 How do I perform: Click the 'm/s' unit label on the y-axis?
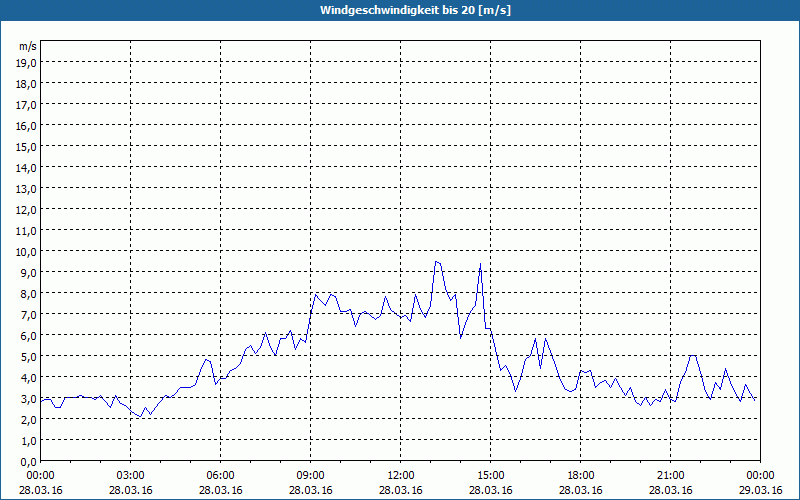[28, 46]
